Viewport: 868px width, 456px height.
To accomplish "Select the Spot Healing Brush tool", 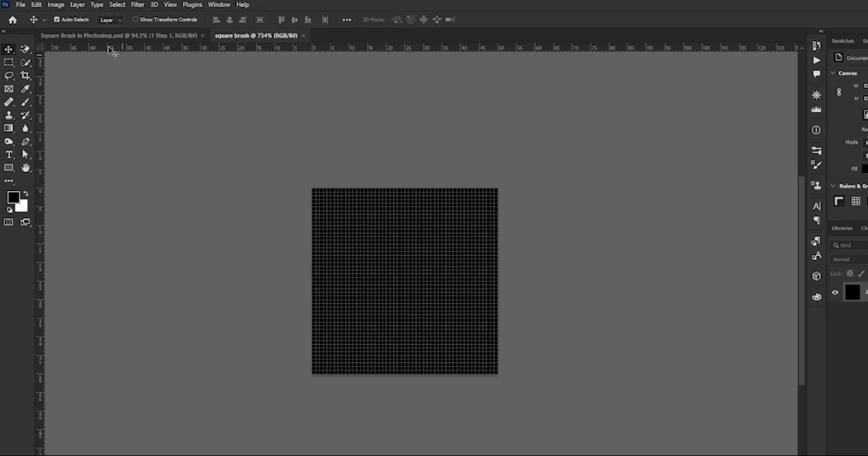I will tap(9, 102).
